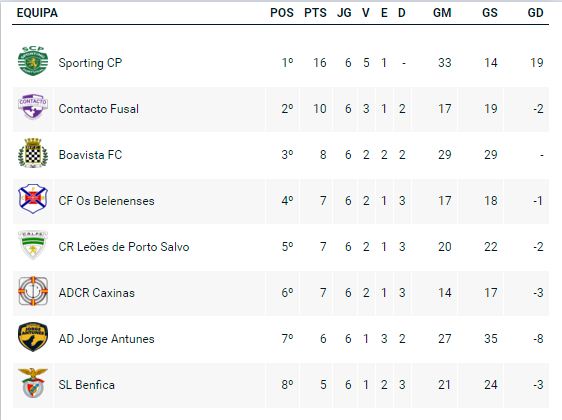
Task: Click the SL Benfica eagle crest
Action: point(33,383)
